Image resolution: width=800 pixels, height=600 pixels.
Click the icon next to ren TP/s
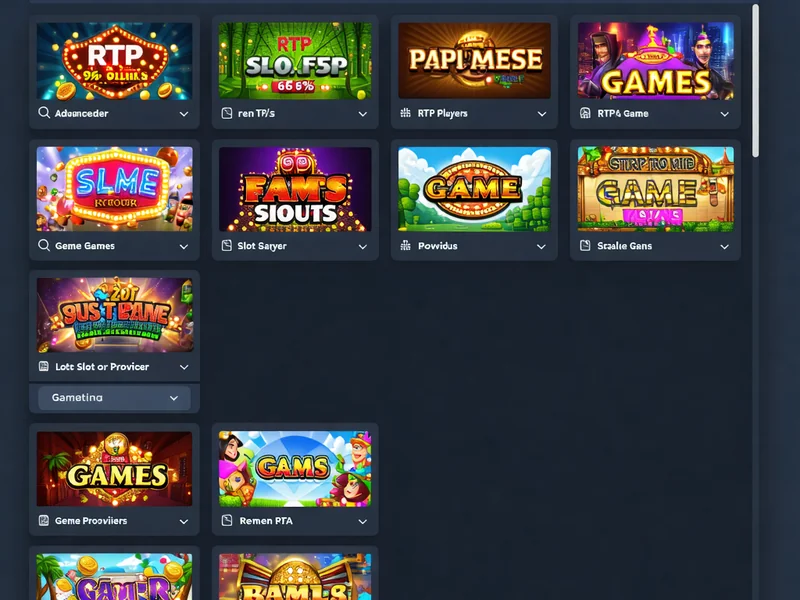(x=227, y=113)
